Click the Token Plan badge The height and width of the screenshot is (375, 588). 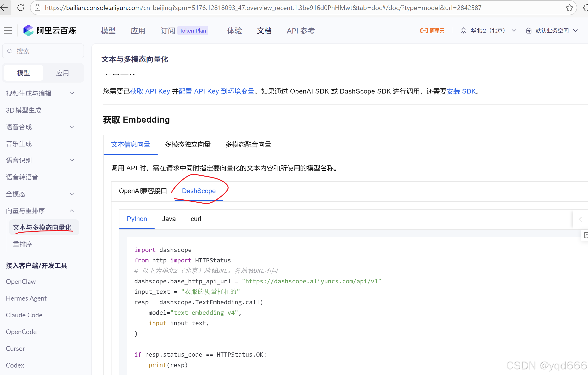coord(193,30)
